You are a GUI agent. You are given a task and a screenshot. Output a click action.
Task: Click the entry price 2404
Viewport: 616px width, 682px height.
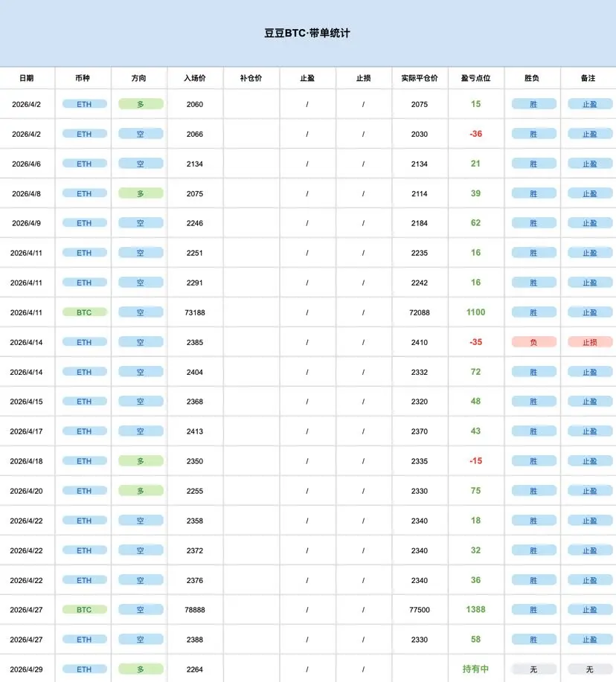[x=195, y=373]
